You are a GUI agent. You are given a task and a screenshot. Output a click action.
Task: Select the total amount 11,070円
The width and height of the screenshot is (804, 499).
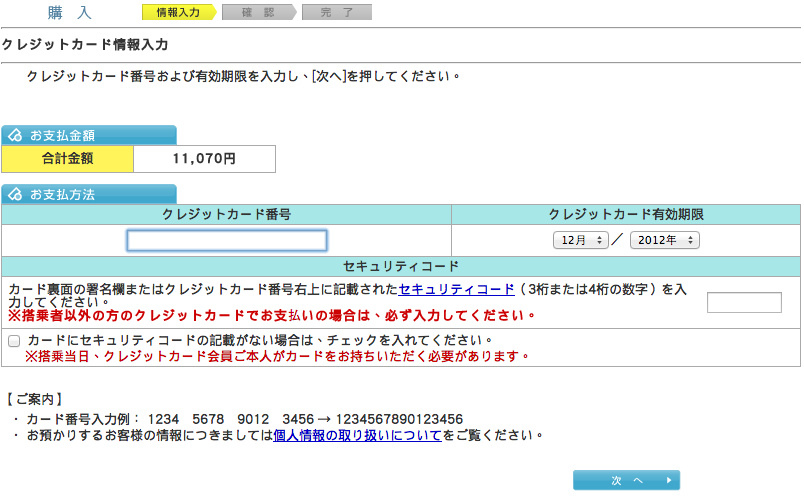pyautogui.click(x=204, y=158)
